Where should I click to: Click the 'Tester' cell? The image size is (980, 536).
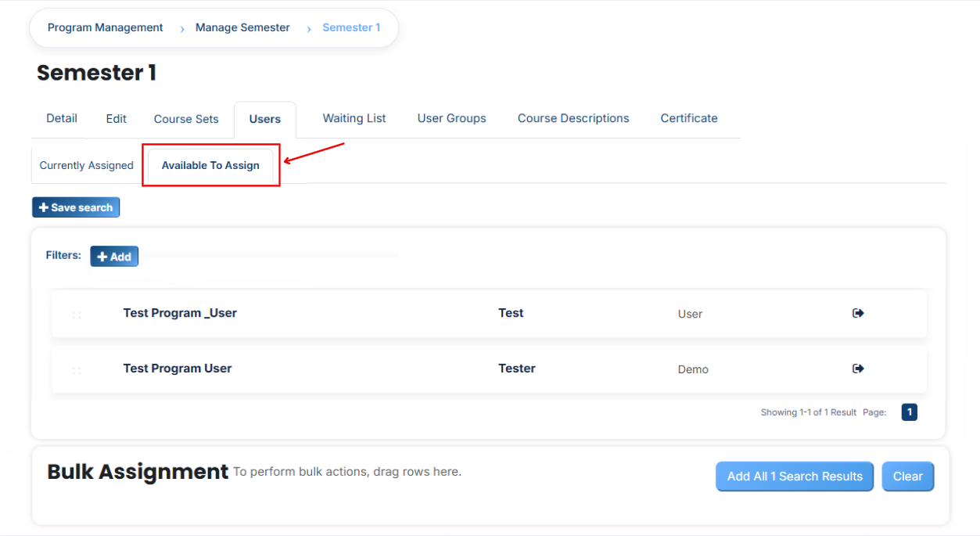[x=517, y=369]
